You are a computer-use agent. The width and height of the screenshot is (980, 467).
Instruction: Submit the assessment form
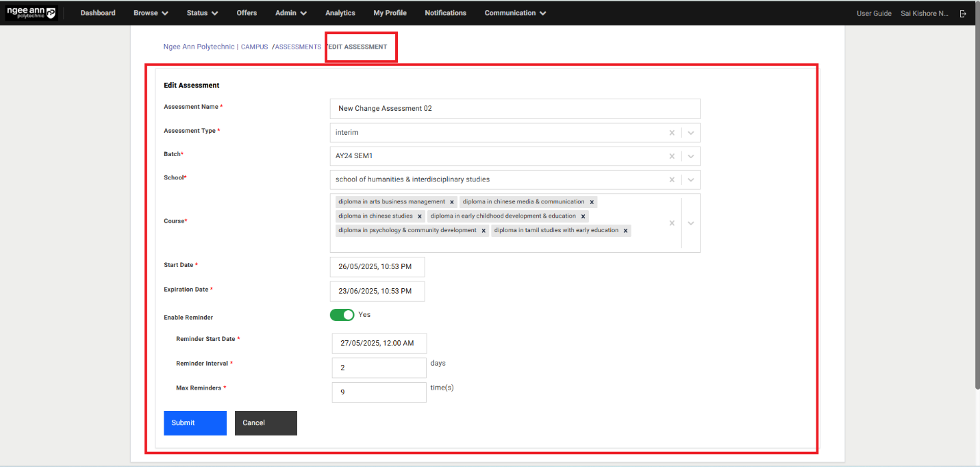point(194,423)
